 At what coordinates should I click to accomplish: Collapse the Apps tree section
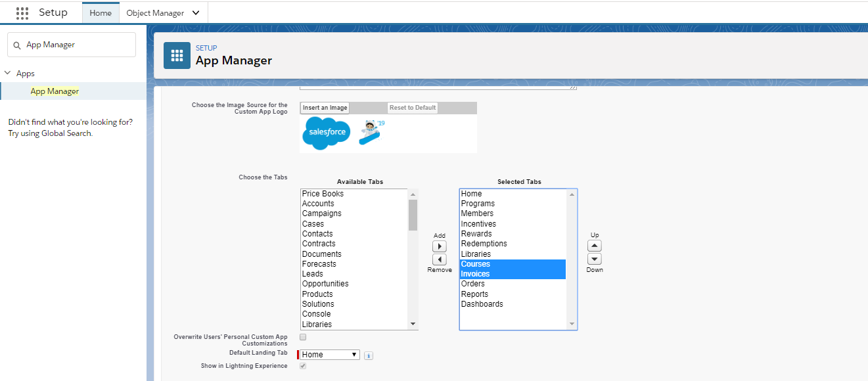click(8, 74)
